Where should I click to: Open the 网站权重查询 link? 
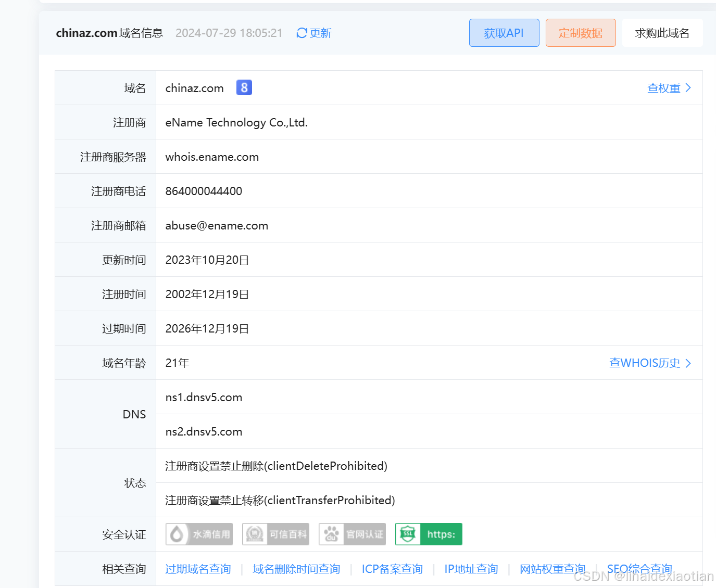[x=552, y=569]
